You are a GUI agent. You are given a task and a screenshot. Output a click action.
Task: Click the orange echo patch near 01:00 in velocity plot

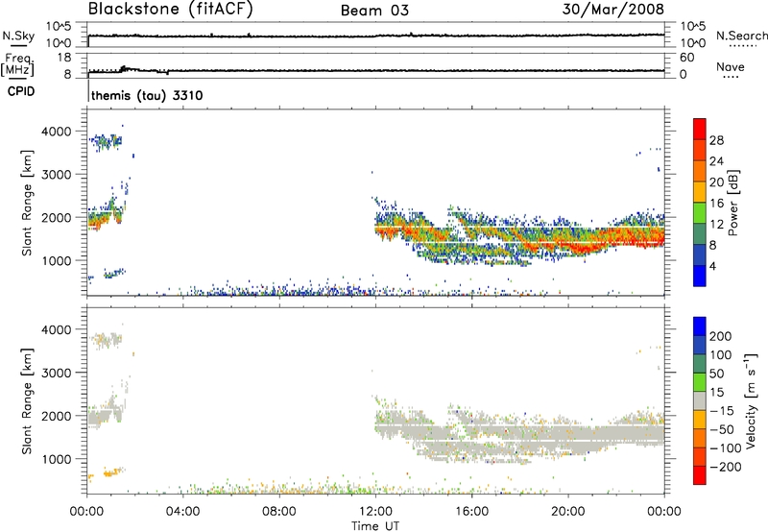coord(111,472)
